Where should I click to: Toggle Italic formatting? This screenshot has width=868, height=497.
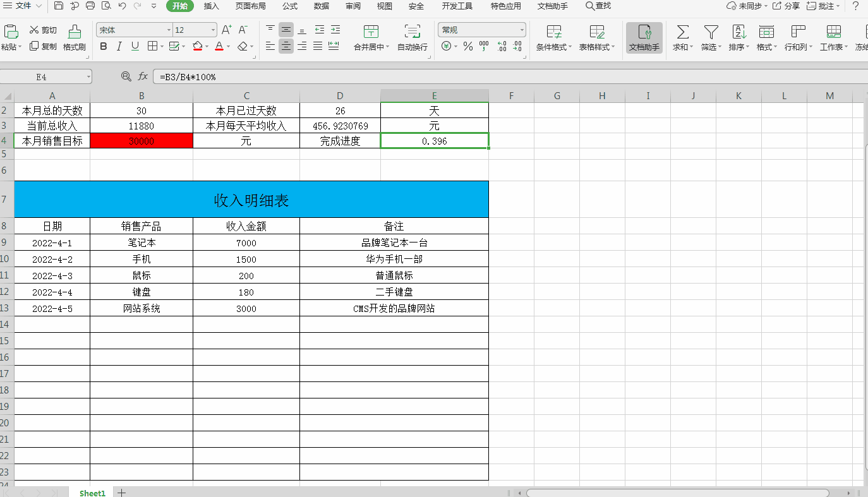120,46
